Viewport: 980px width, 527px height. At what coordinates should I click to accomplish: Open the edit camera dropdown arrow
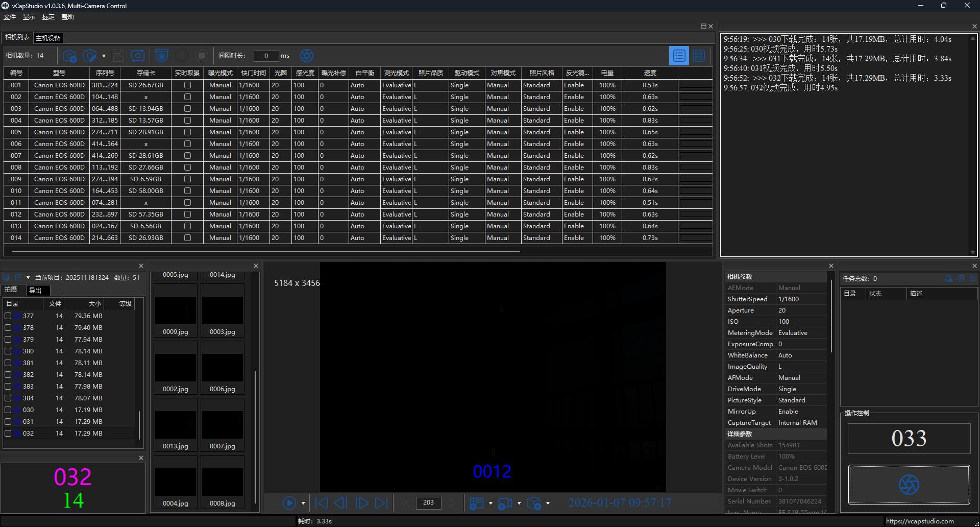[x=104, y=56]
